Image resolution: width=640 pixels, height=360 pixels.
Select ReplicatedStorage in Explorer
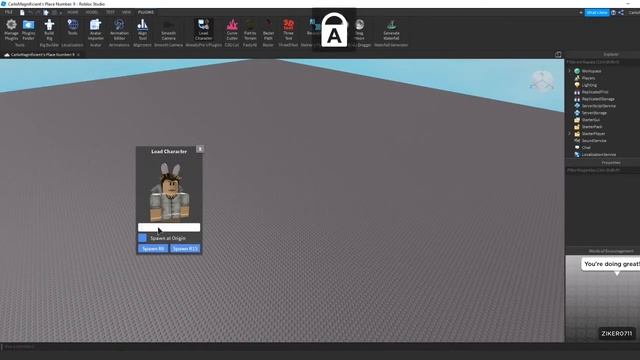598,99
